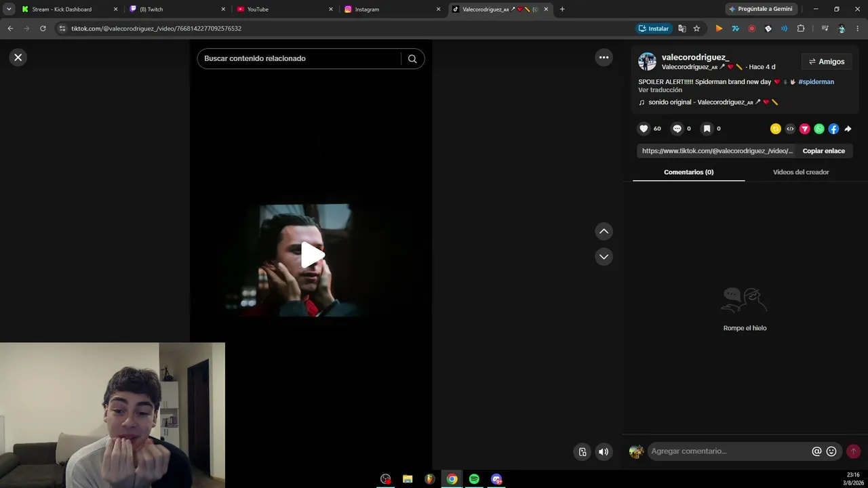Open Chrome profile avatar menu

(842, 28)
